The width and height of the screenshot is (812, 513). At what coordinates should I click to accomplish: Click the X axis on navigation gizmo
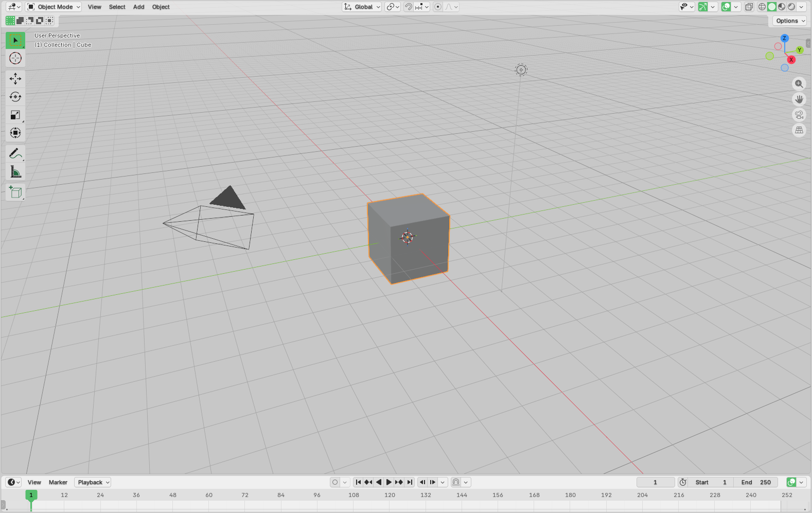click(x=791, y=60)
